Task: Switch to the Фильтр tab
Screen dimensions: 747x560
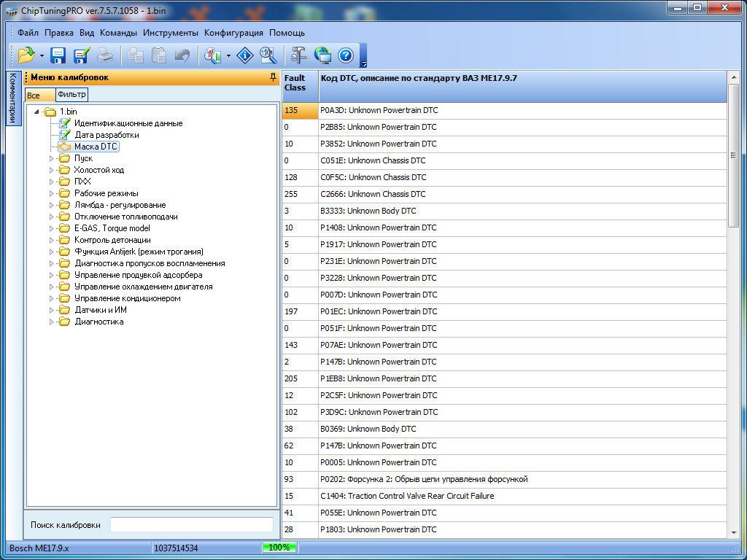Action: point(71,95)
